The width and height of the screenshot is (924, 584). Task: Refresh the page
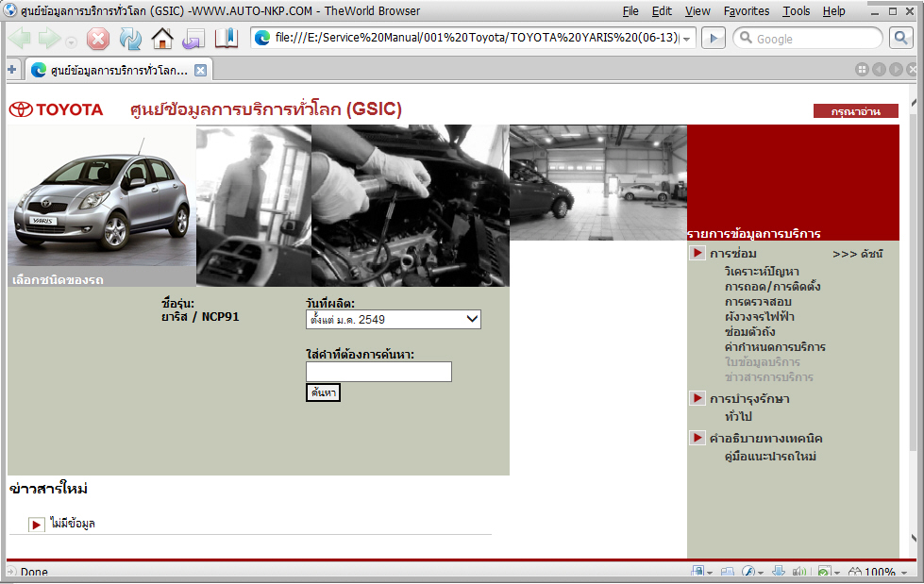130,39
